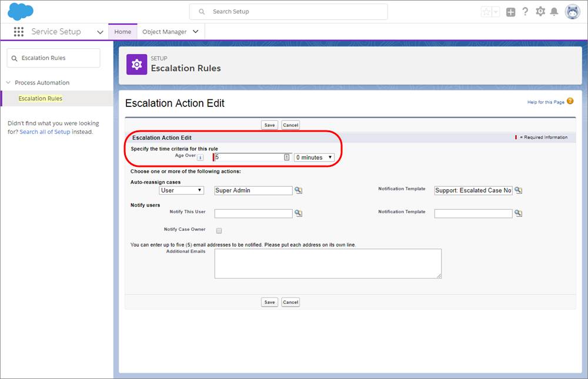Select Escalation Rules in sidebar
588x379 pixels.
point(40,99)
